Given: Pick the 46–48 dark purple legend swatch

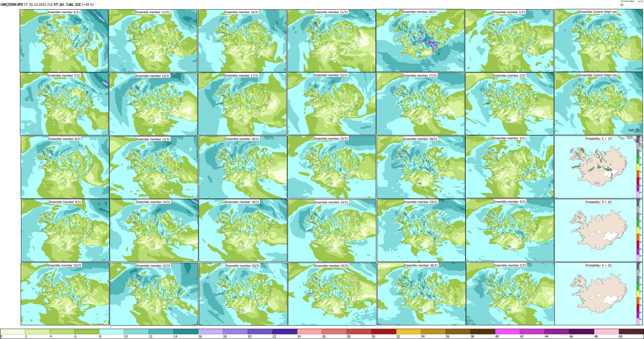Looking at the screenshot, I should [x=582, y=332].
